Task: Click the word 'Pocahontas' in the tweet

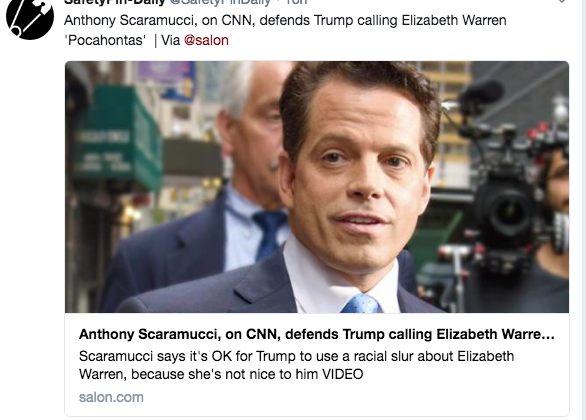Action: [105, 40]
